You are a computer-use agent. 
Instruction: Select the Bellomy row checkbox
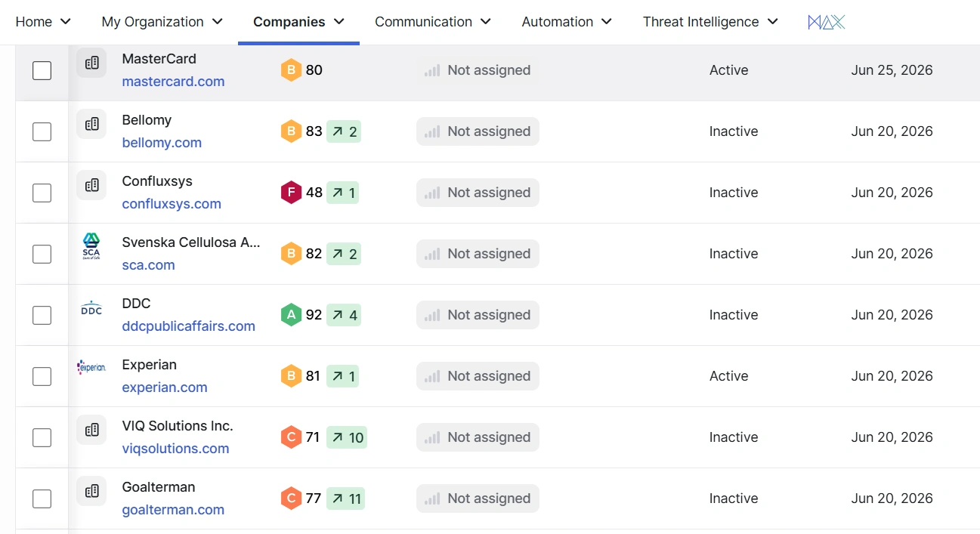[x=42, y=131]
